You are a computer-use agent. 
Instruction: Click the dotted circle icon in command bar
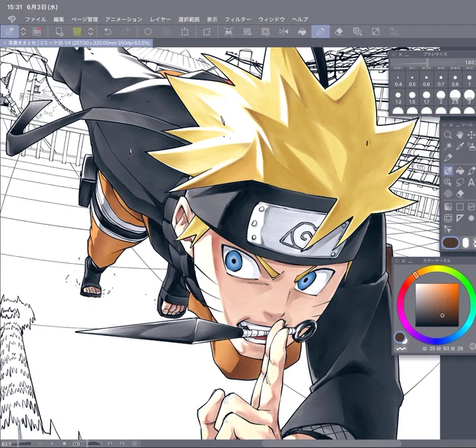[148, 31]
